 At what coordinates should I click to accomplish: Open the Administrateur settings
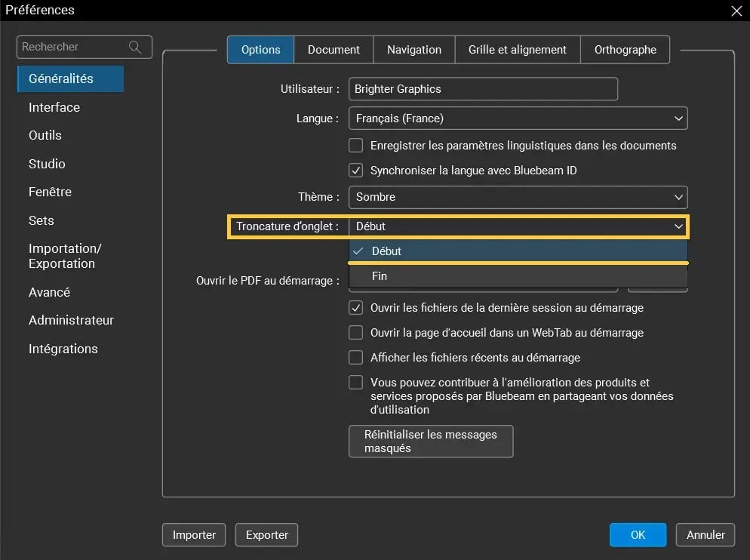71,320
